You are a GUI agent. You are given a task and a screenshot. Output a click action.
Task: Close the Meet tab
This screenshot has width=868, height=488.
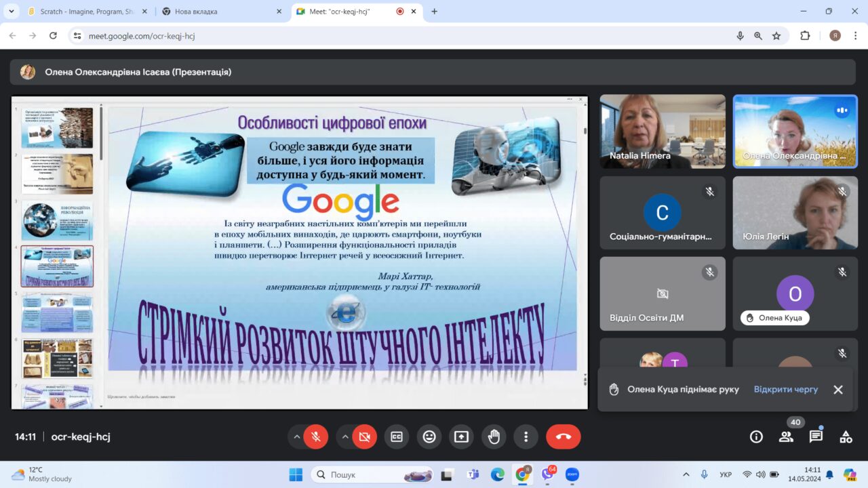click(x=415, y=12)
